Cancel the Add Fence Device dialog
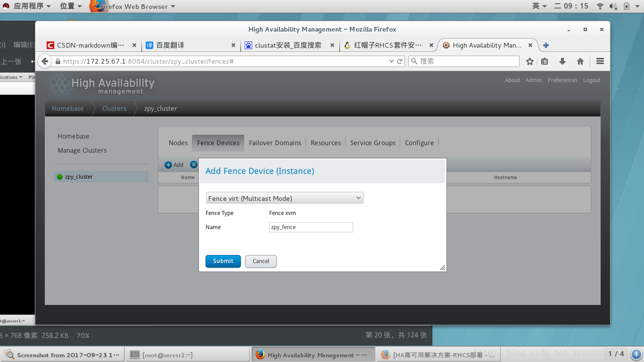This screenshot has height=362, width=644. coord(261,261)
